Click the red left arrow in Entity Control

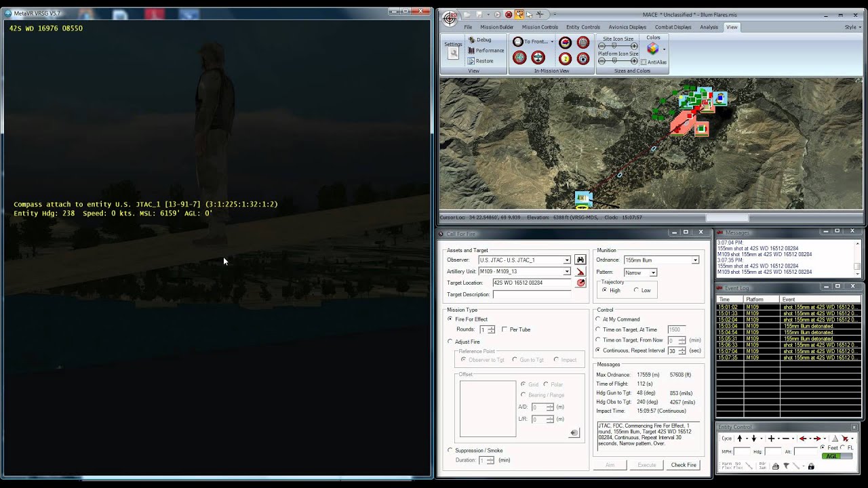click(803, 439)
